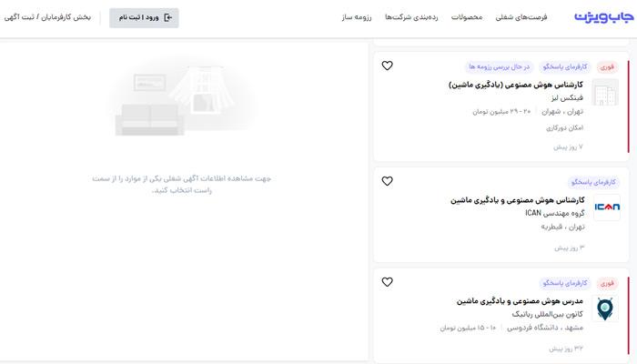Click location تهران ، شهران
The height and width of the screenshot is (364, 637).
tap(562, 111)
